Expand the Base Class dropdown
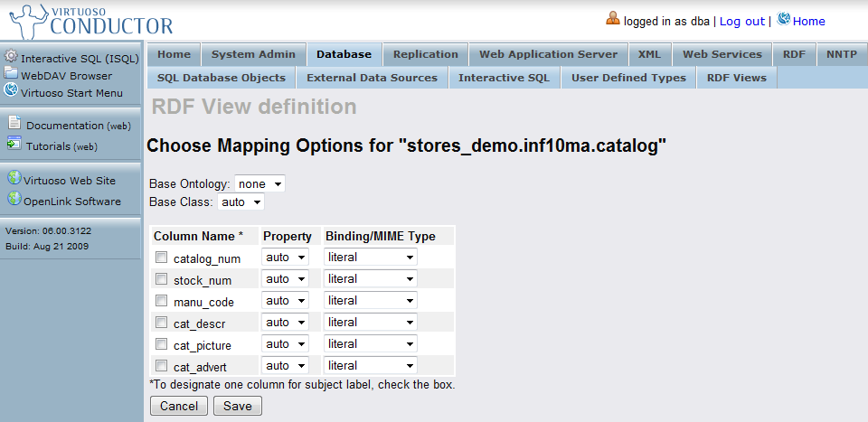Viewport: 868px width, 422px height. (241, 202)
